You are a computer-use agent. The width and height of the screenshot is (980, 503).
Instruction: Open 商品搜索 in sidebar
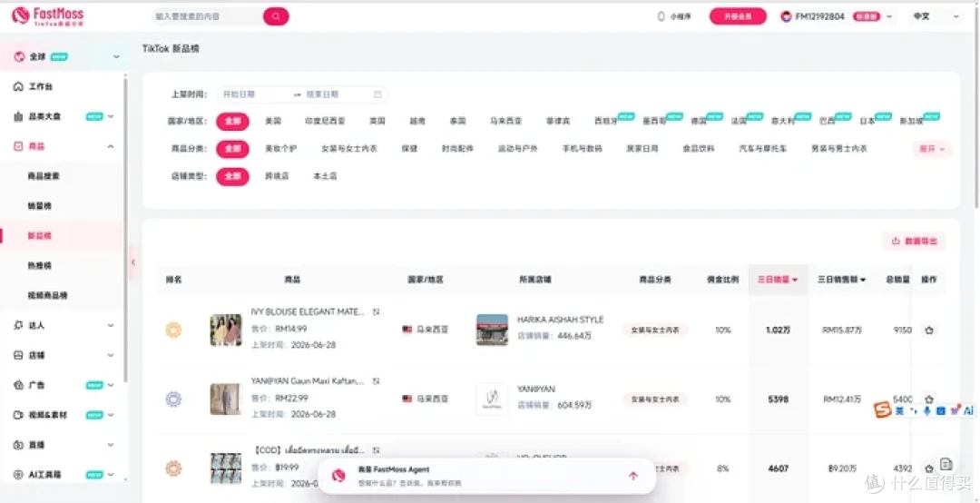click(44, 176)
